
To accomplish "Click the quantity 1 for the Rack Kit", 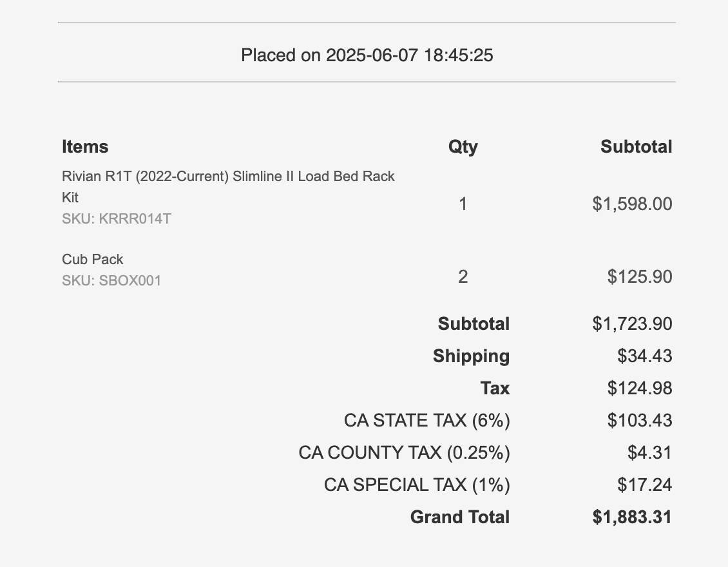I will pos(463,204).
